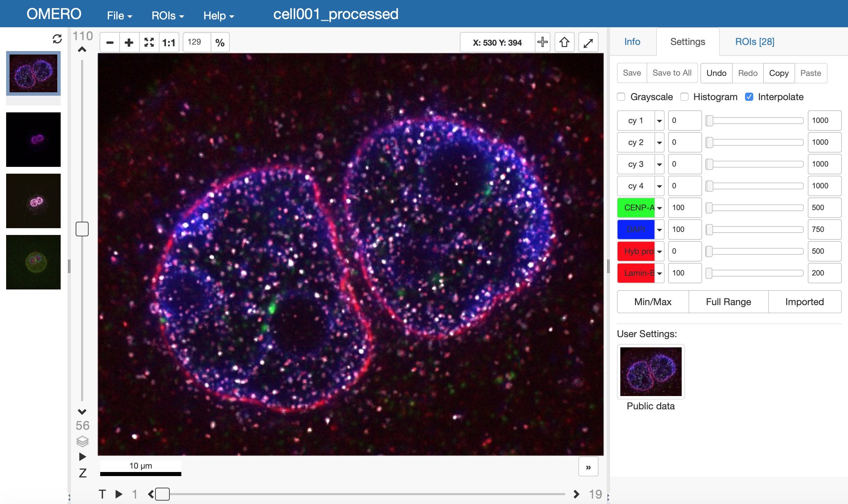
Task: Reset zoom with 1:1 button
Action: [x=169, y=43]
